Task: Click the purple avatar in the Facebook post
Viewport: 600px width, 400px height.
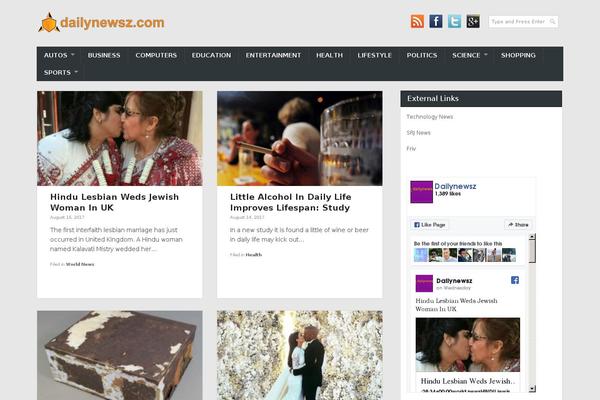Action: pyautogui.click(x=424, y=284)
